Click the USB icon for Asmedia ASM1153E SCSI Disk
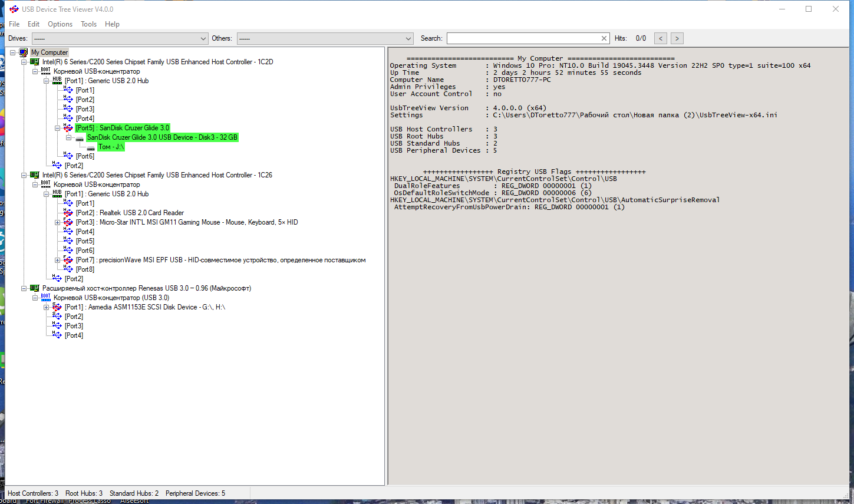The height and width of the screenshot is (504, 854). pos(57,307)
